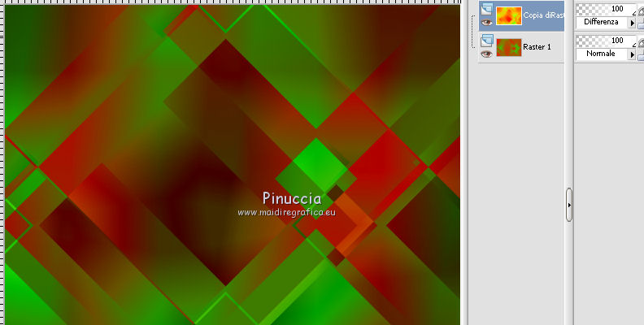Image resolution: width=644 pixels, height=325 pixels.
Task: Click the raster layer type icon of Copia diRaster
Action: pyautogui.click(x=487, y=9)
